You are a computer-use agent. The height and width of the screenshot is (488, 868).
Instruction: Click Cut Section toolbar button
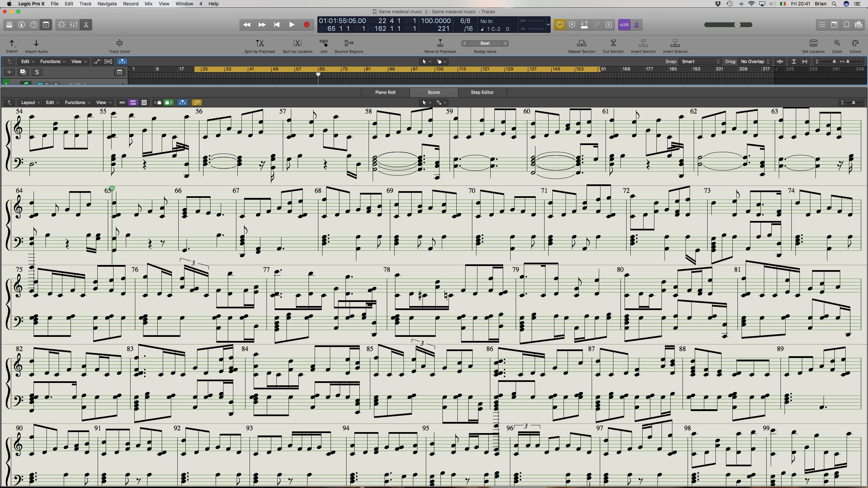coord(613,46)
